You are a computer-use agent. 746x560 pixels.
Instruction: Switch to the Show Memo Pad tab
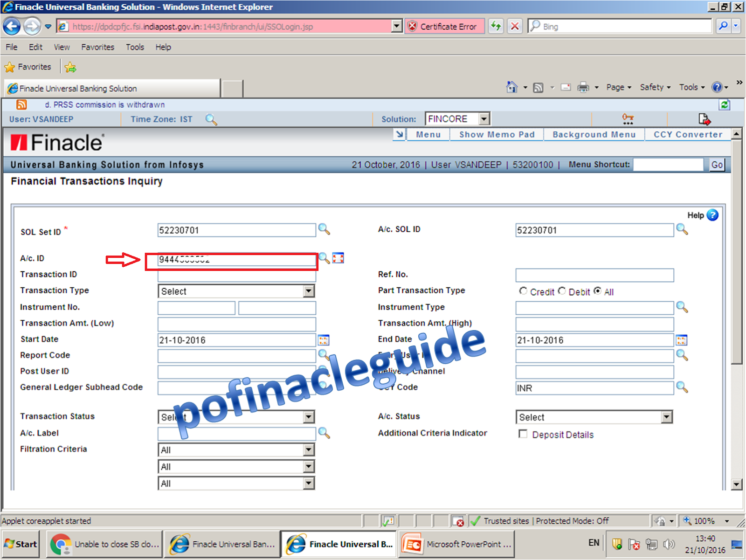click(x=496, y=134)
